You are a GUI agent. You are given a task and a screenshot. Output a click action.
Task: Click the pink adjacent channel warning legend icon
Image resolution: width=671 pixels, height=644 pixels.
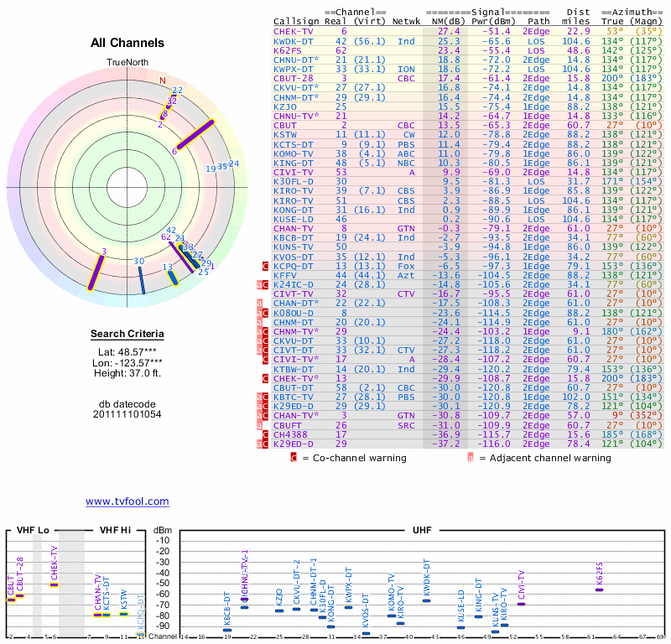(471, 458)
